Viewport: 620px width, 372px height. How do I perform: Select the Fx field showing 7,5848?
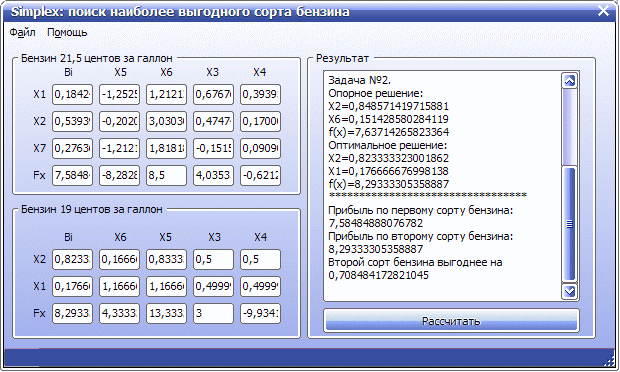[72, 175]
